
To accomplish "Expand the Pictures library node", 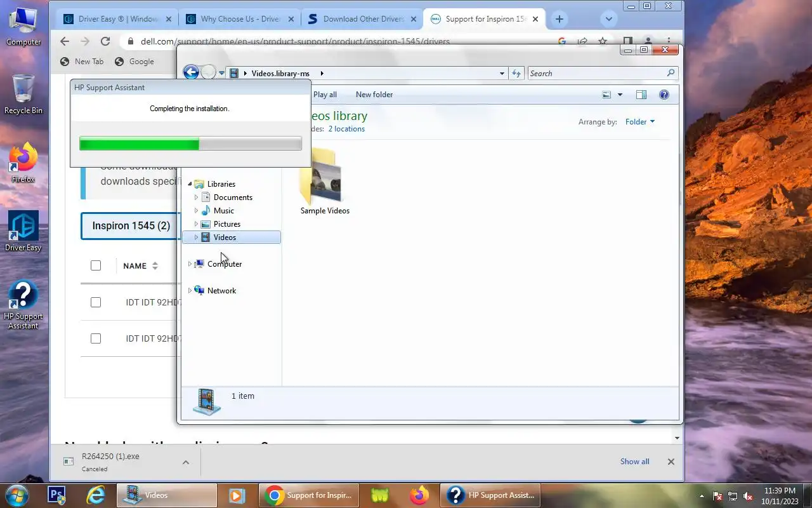I will (x=196, y=224).
